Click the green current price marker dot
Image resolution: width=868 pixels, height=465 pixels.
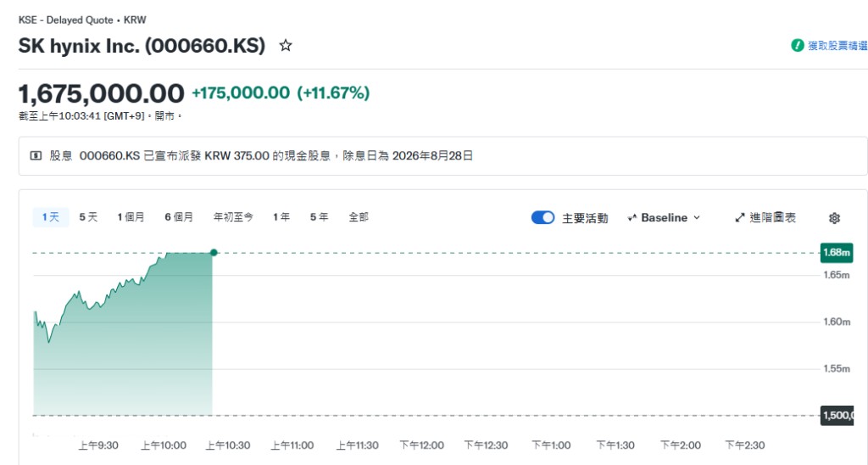tap(214, 253)
